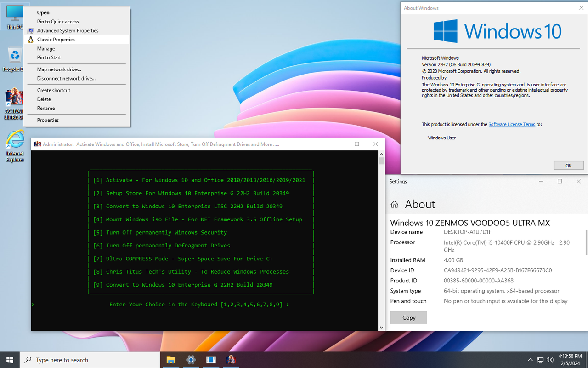Viewport: 588px width, 368px height.
Task: Click the About Windows taskbar icon
Action: 211,360
